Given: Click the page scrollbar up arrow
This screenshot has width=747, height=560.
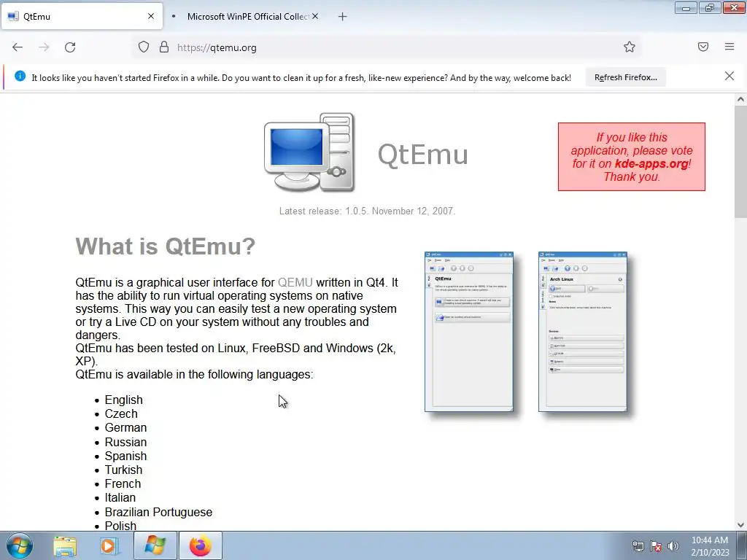Looking at the screenshot, I should (740, 99).
